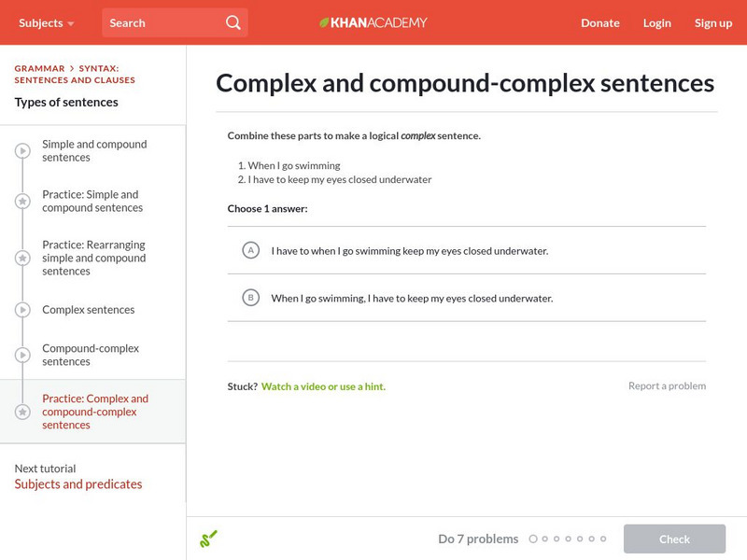Click the play icon beside Simple and compound sentences

(x=22, y=151)
